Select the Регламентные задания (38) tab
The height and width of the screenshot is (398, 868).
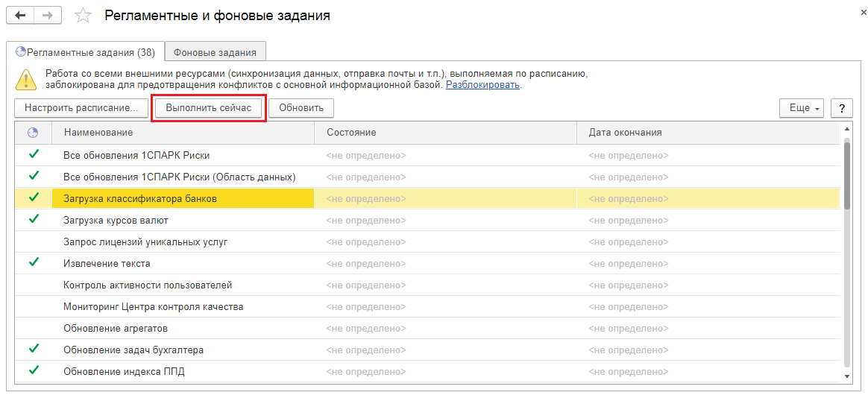(x=86, y=52)
